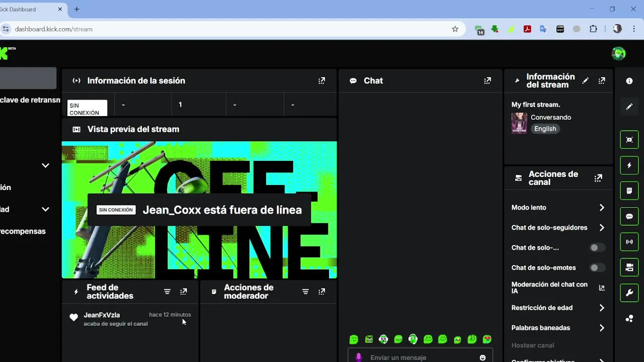
Task: Toggle the wrench stream info icon in sidebar
Action: coord(629,293)
